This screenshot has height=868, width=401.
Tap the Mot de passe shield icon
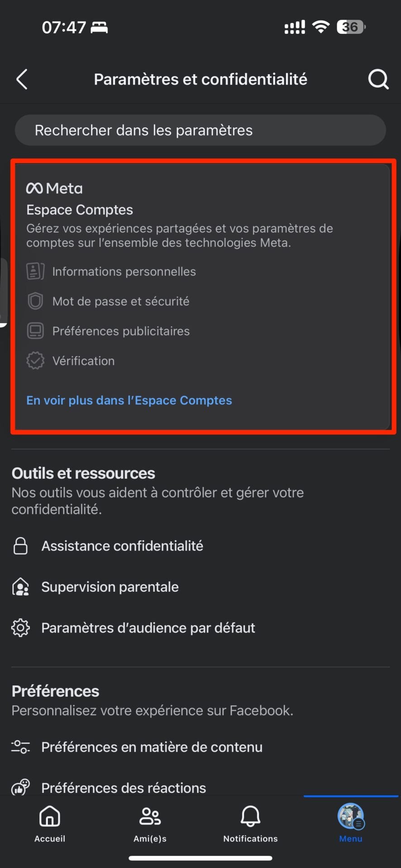coord(35,301)
